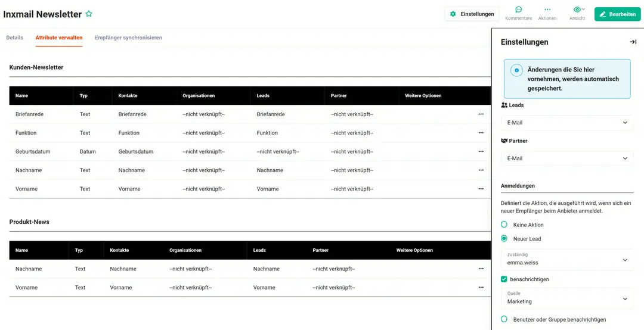Collapse the Einstellungen panel with arrow icon
Screen dimensions: 644x330
click(633, 42)
